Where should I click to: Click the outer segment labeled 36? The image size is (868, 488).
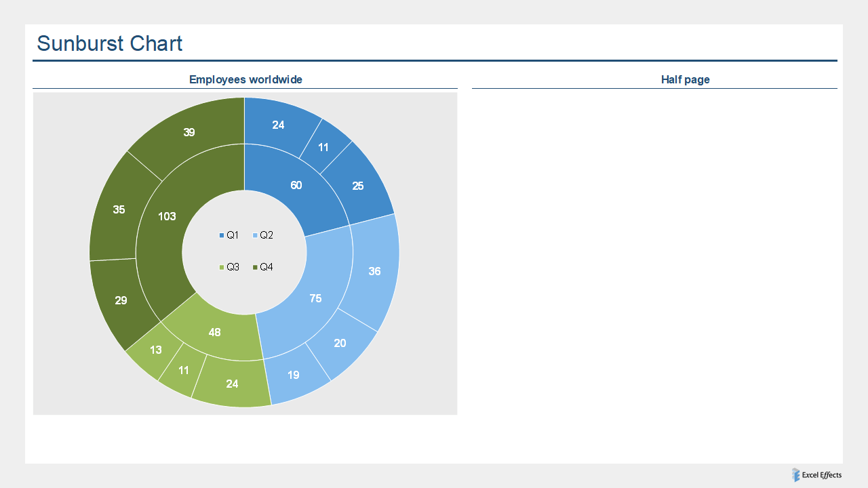tap(375, 271)
